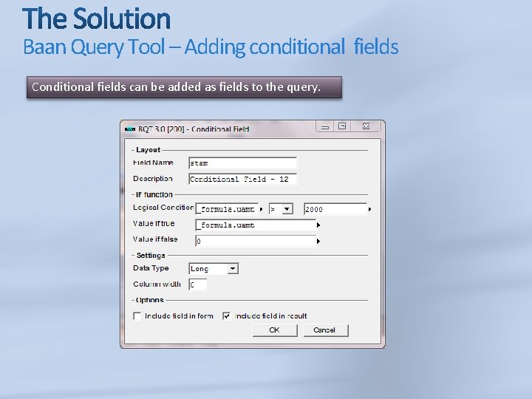Maximize the Conditional Field window

pos(342,126)
